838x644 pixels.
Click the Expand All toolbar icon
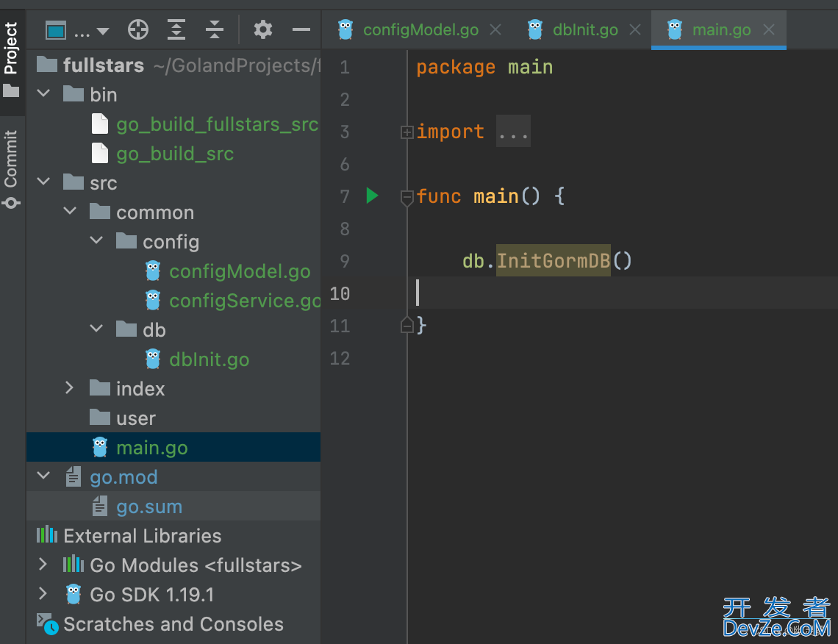tap(176, 30)
